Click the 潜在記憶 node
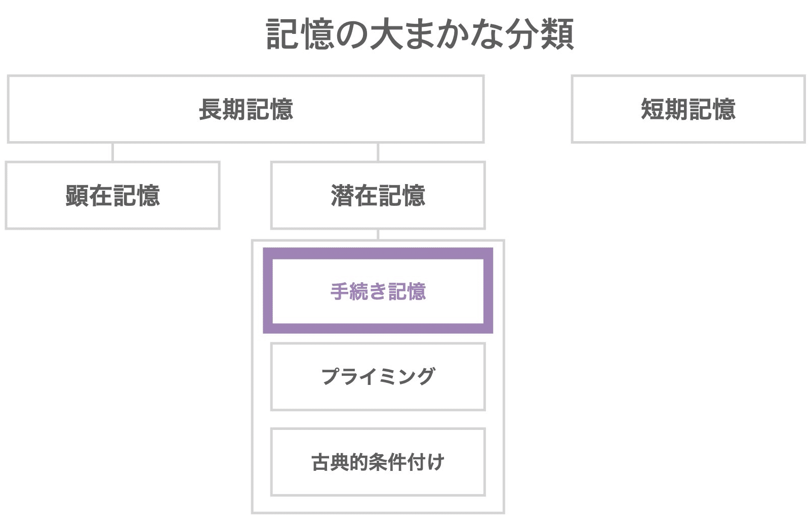 pos(378,195)
